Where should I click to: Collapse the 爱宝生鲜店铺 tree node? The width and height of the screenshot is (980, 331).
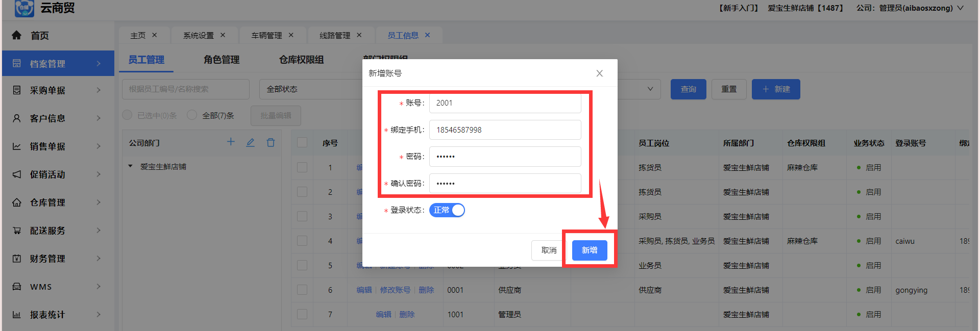point(131,166)
